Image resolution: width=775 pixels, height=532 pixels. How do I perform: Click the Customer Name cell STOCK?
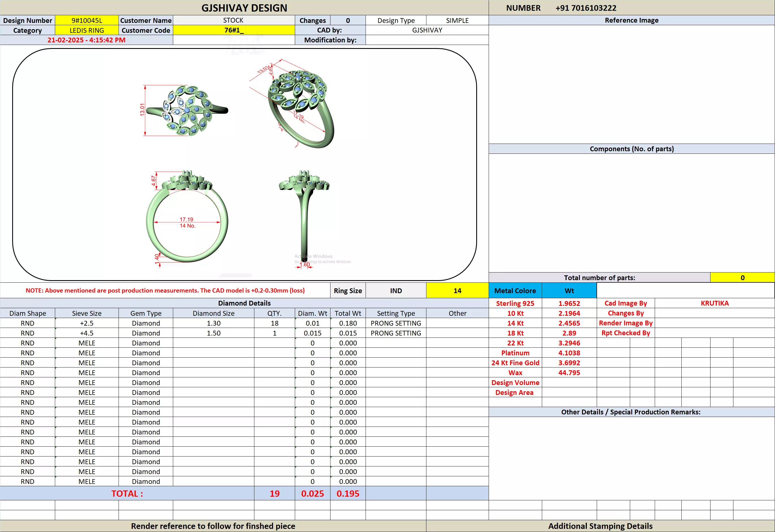tap(233, 20)
